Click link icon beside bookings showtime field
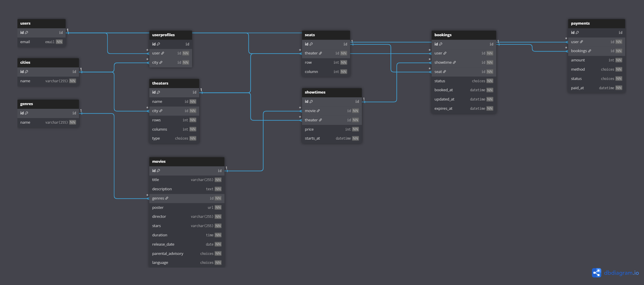644x285 pixels. tap(454, 63)
